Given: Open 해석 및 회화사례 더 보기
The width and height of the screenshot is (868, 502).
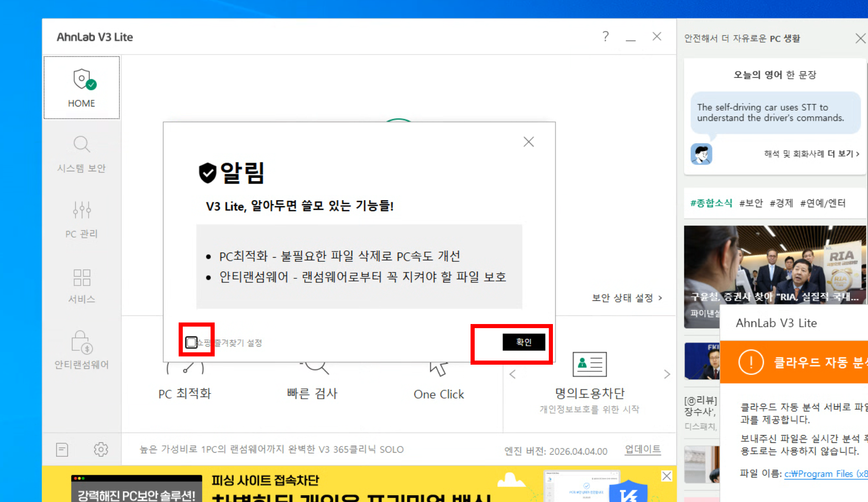Looking at the screenshot, I should (x=812, y=154).
